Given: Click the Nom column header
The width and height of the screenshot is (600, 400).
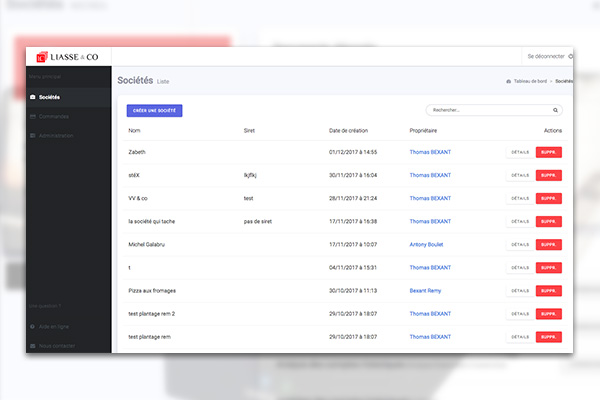Looking at the screenshot, I should 134,131.
